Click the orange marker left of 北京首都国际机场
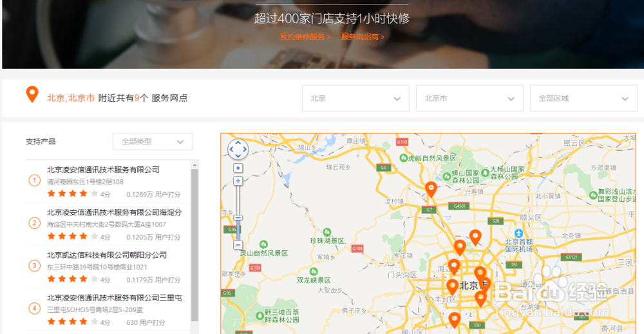 pos(475,238)
